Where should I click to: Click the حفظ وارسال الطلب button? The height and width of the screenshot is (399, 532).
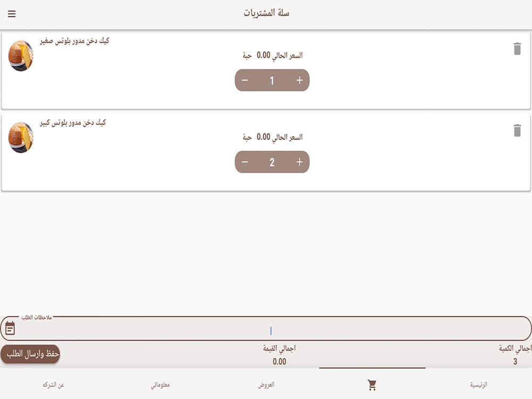point(30,354)
